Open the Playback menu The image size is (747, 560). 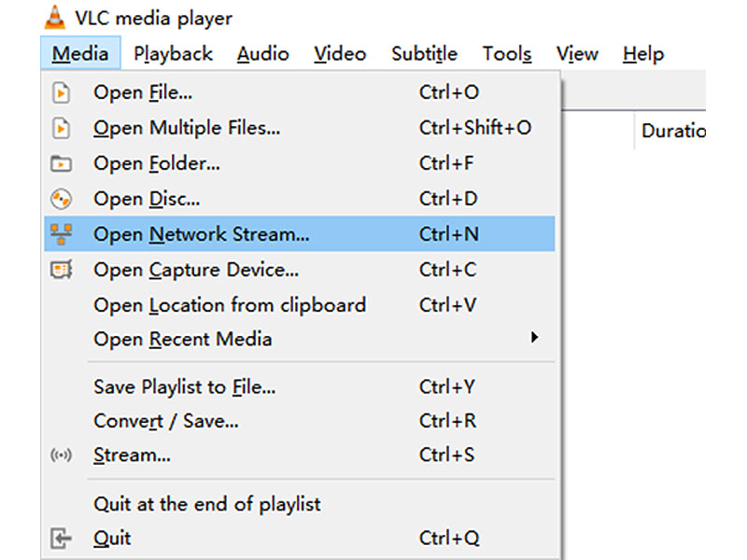(x=173, y=54)
